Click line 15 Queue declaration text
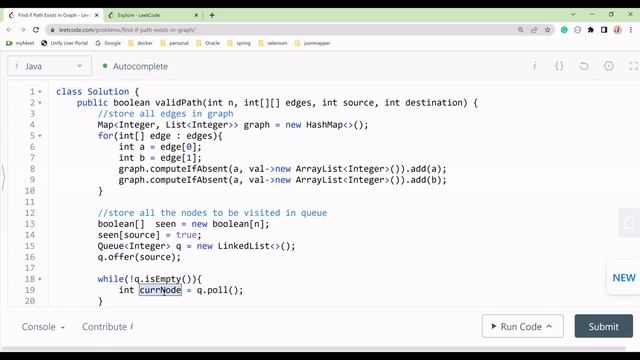Screen dimensions: 640x360 coord(196,246)
